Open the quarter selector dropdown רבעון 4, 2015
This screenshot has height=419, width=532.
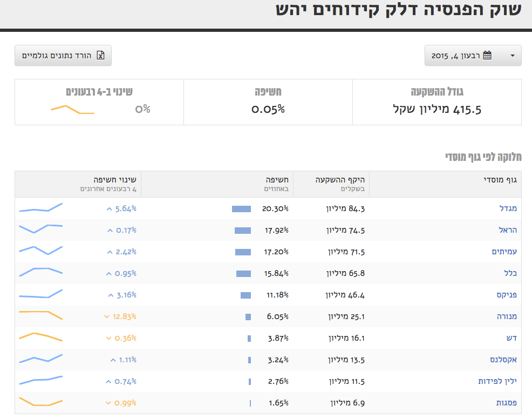tap(473, 56)
